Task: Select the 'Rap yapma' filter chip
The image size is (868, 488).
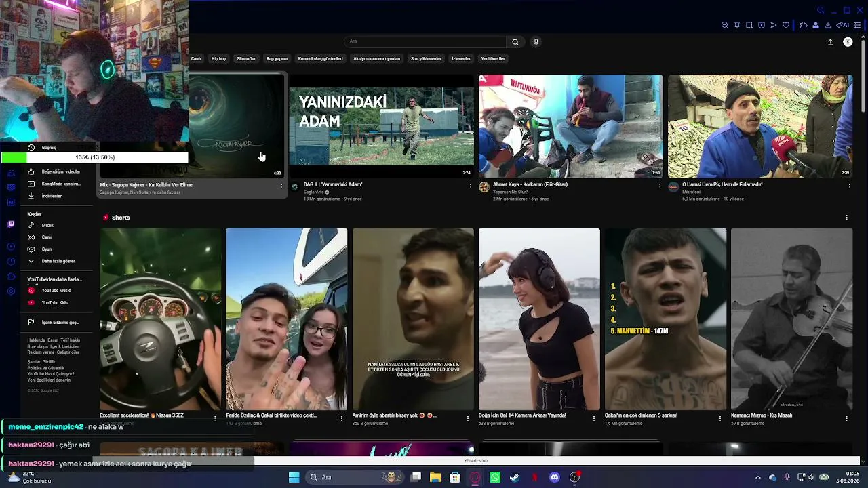Action: pos(277,59)
